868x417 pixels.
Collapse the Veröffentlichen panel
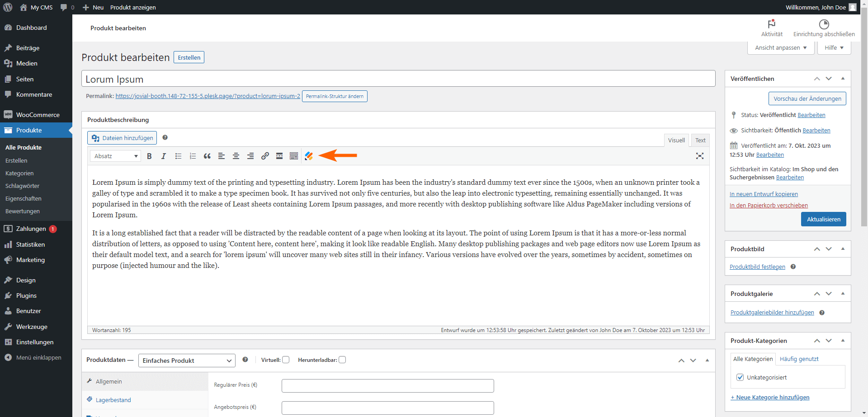pos(843,79)
